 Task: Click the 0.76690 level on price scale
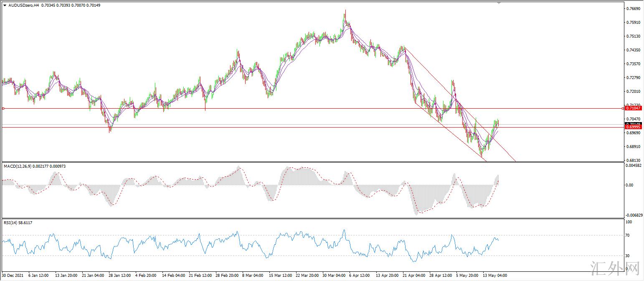[x=634, y=9]
